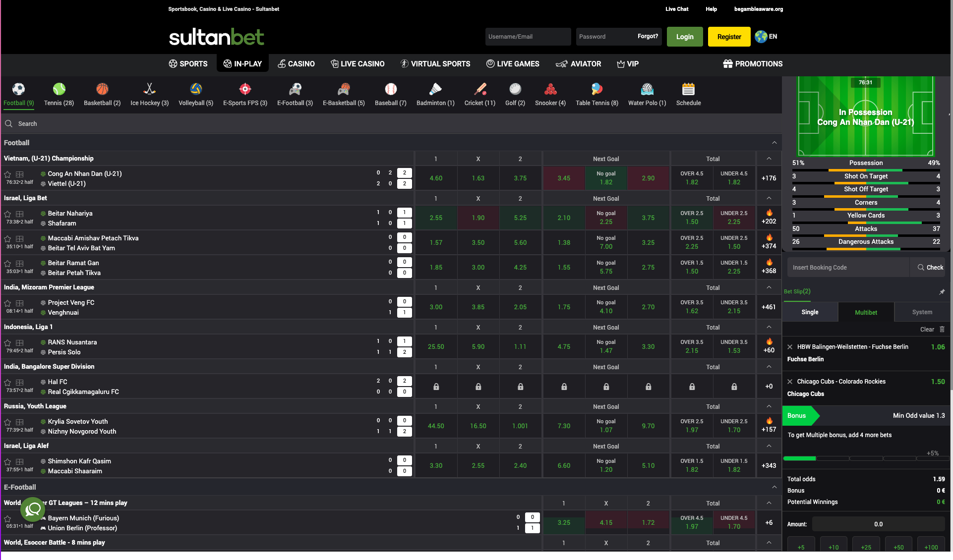This screenshot has height=560, width=953.
Task: Click the yellow Register button
Action: [x=729, y=37]
